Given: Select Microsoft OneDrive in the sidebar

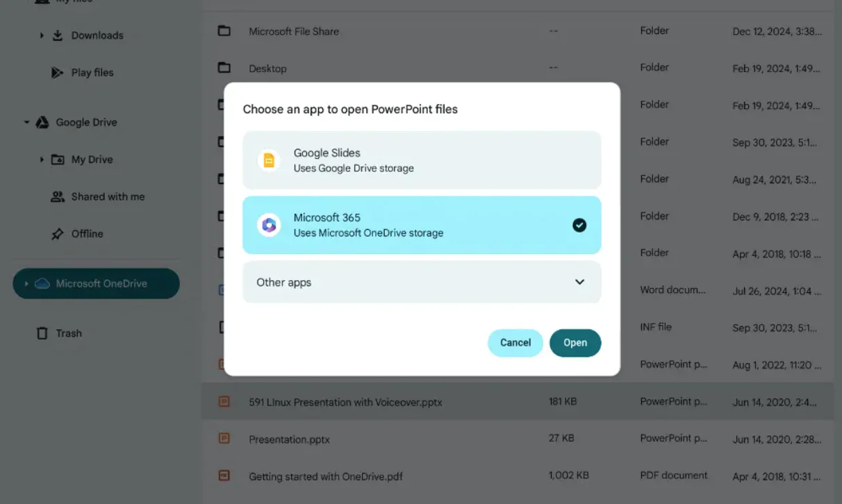Looking at the screenshot, I should 96,283.
